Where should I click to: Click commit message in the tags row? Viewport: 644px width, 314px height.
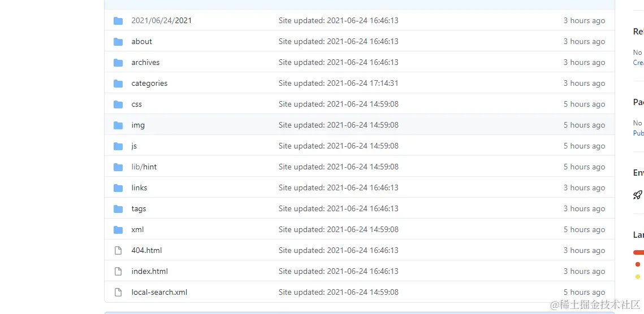(339, 208)
